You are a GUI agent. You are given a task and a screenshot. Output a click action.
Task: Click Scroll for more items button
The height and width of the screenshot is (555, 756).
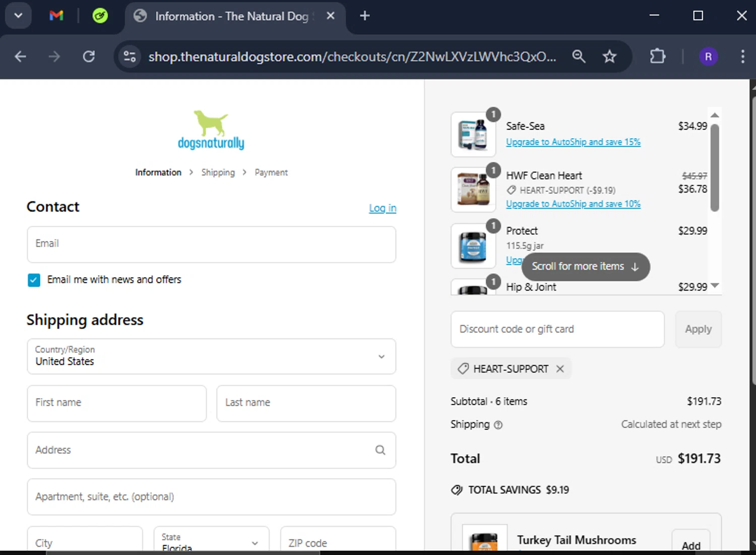point(586,267)
